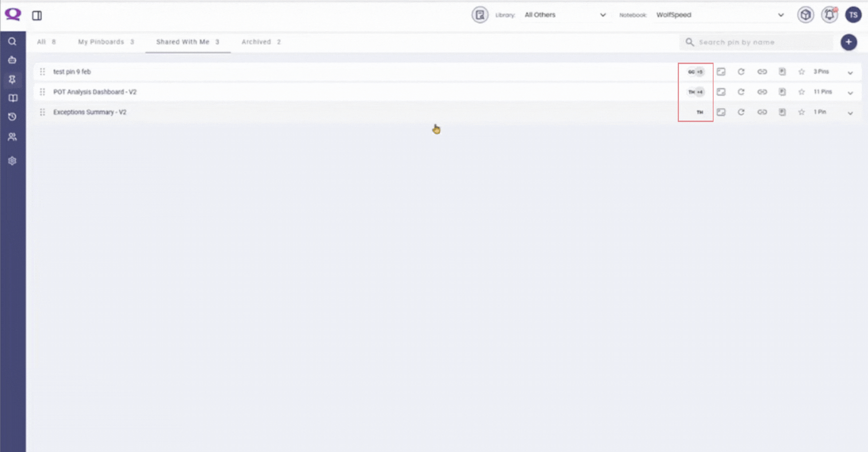The height and width of the screenshot is (452, 868).
Task: Toggle the sidebar collapse icon next to logo
Action: pyautogui.click(x=37, y=15)
